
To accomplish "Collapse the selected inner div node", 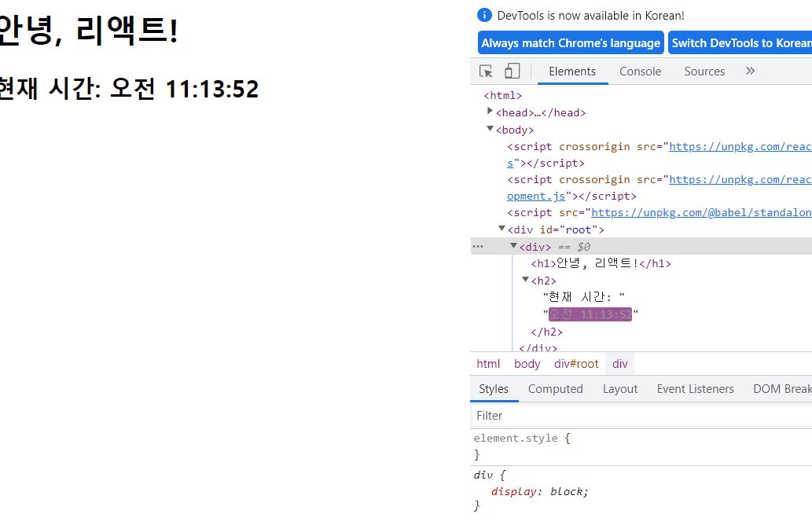I will point(514,246).
